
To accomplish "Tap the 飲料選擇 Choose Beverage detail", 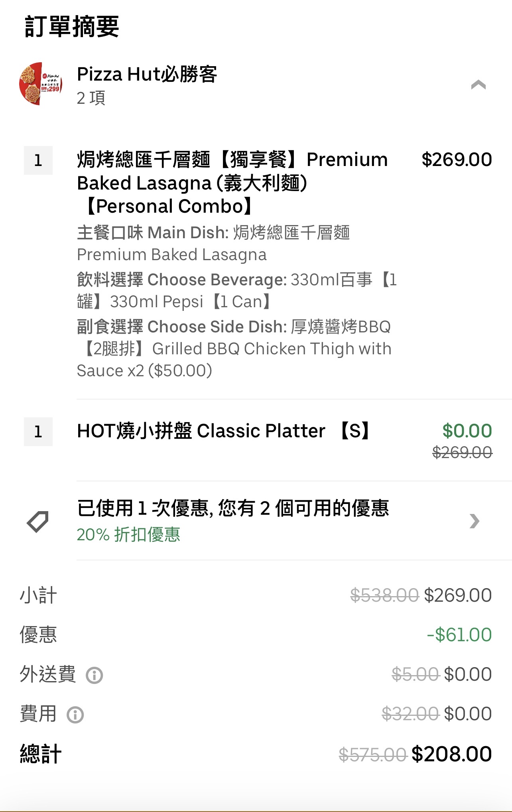I will click(x=237, y=290).
